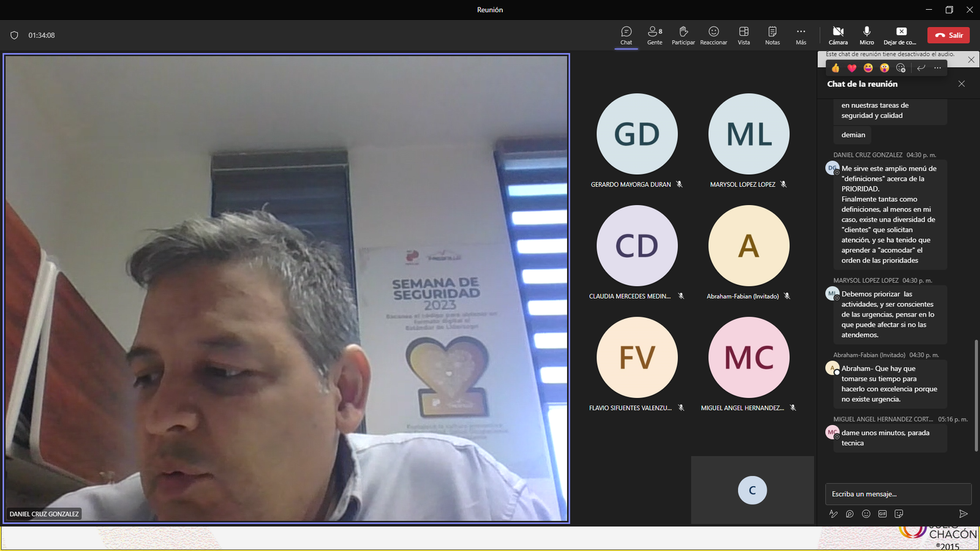The height and width of the screenshot is (551, 980).
Task: React with the thumbs up emoji
Action: pyautogui.click(x=835, y=68)
